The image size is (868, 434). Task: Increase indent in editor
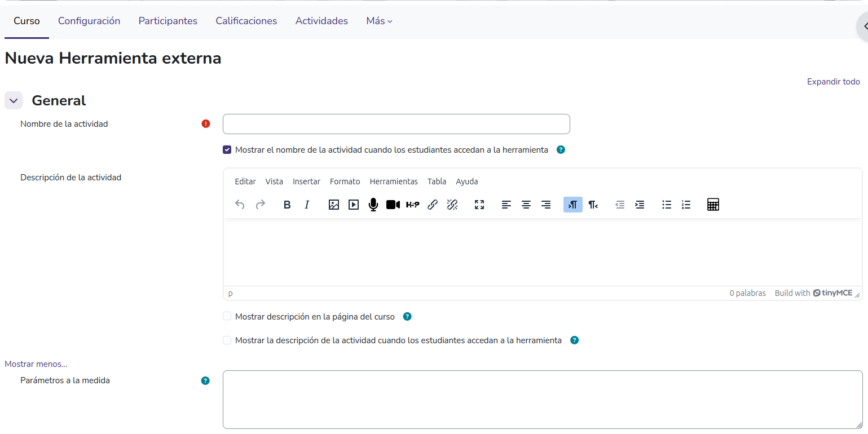[x=640, y=205]
